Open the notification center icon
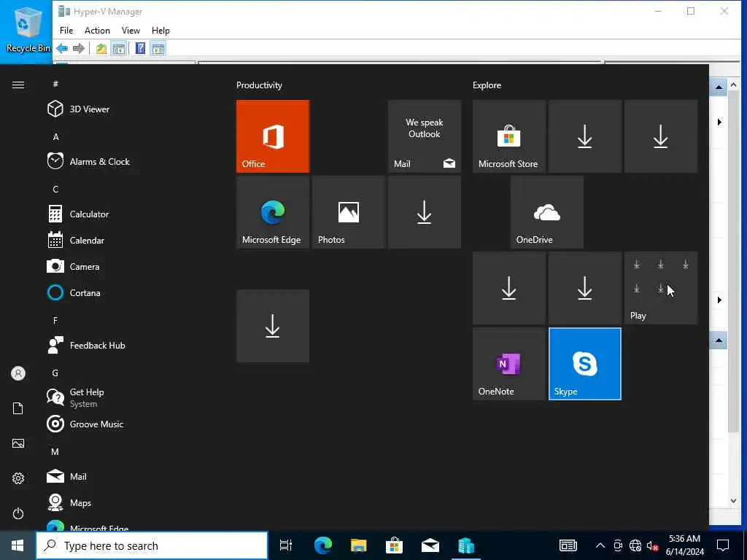 click(x=723, y=545)
